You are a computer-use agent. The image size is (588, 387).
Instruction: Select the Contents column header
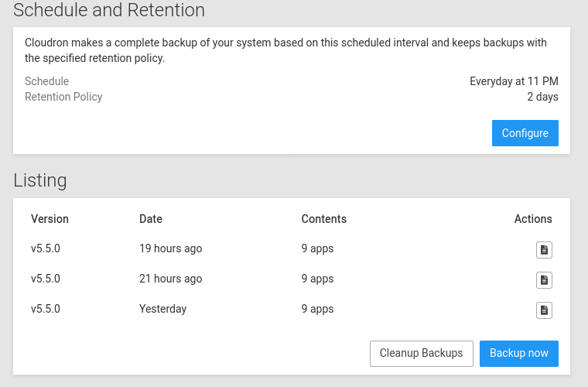click(324, 219)
